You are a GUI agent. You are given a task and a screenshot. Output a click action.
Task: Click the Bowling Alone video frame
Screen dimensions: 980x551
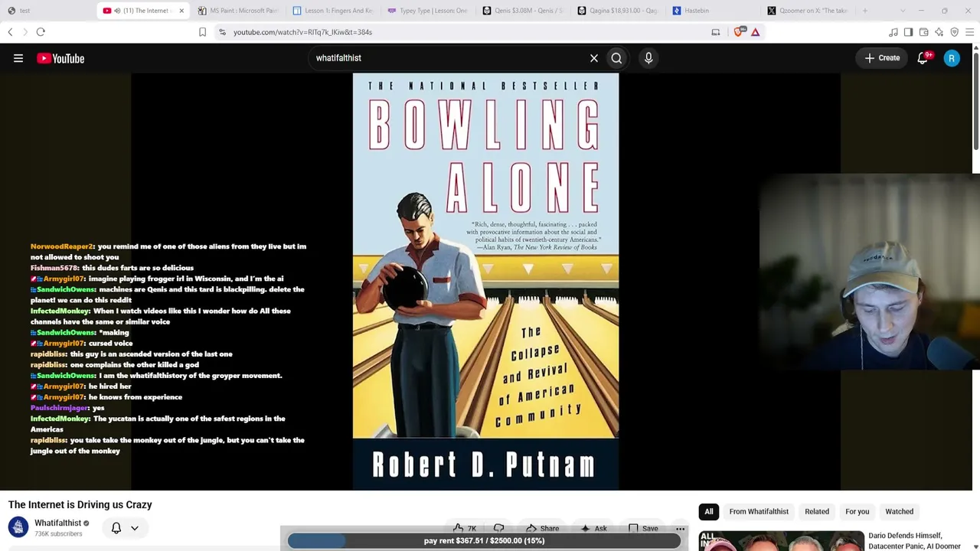point(485,281)
